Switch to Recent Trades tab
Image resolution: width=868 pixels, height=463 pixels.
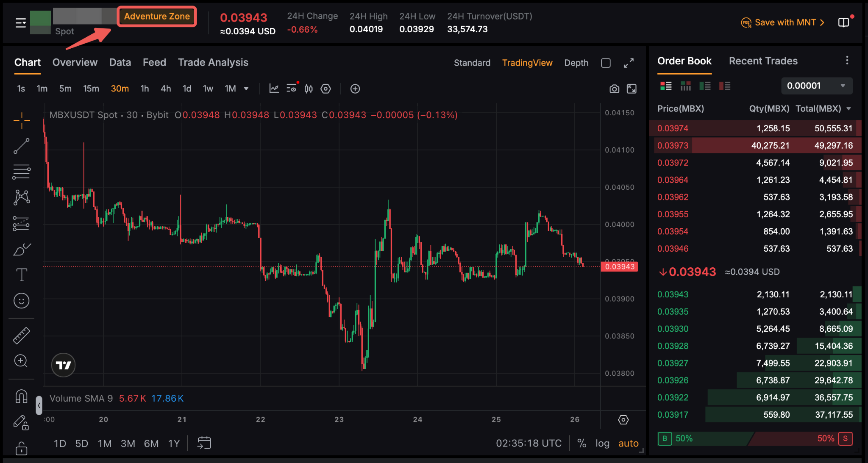[x=763, y=61]
